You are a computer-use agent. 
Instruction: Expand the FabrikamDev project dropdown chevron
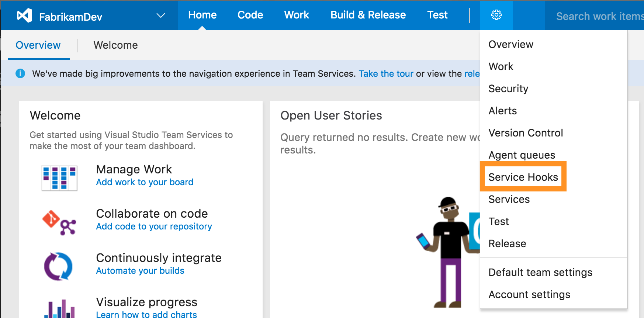coord(160,15)
